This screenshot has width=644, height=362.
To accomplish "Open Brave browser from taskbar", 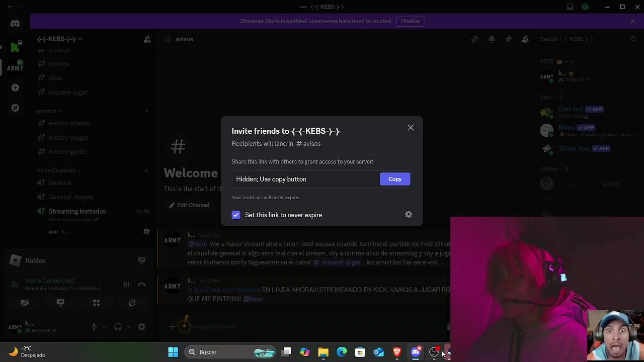I will [397, 352].
